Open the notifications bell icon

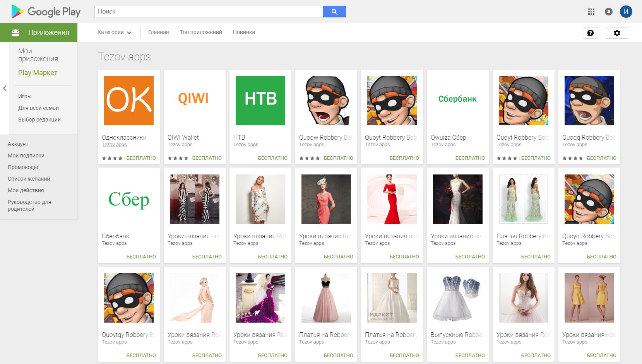tap(609, 12)
